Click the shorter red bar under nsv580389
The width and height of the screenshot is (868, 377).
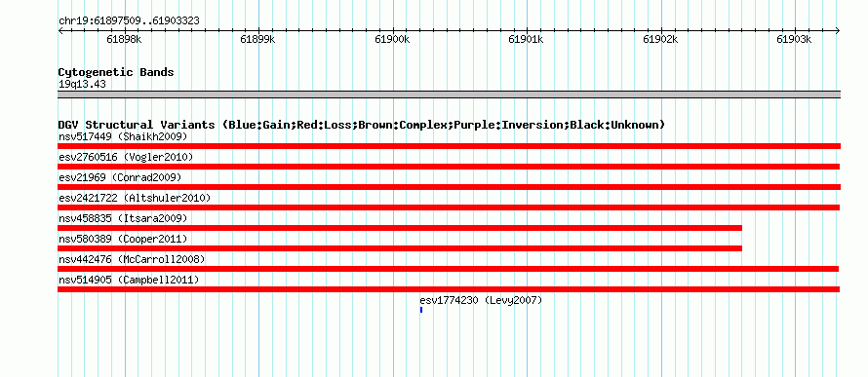pyautogui.click(x=400, y=248)
